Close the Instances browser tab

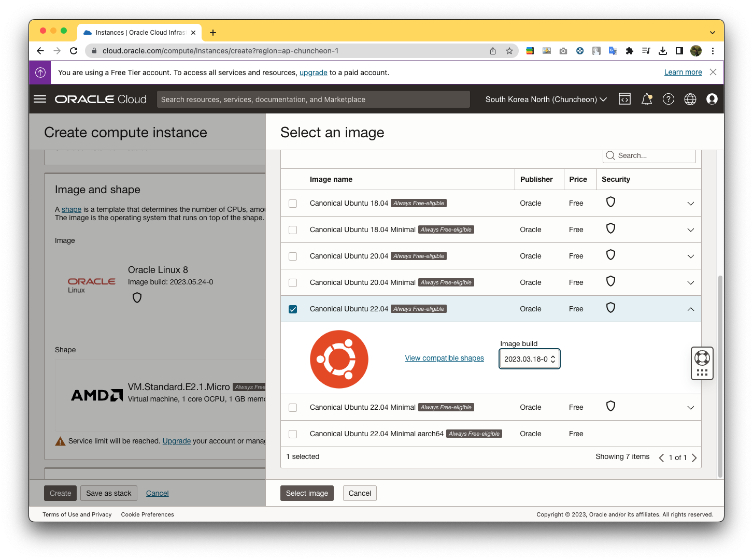click(x=193, y=32)
